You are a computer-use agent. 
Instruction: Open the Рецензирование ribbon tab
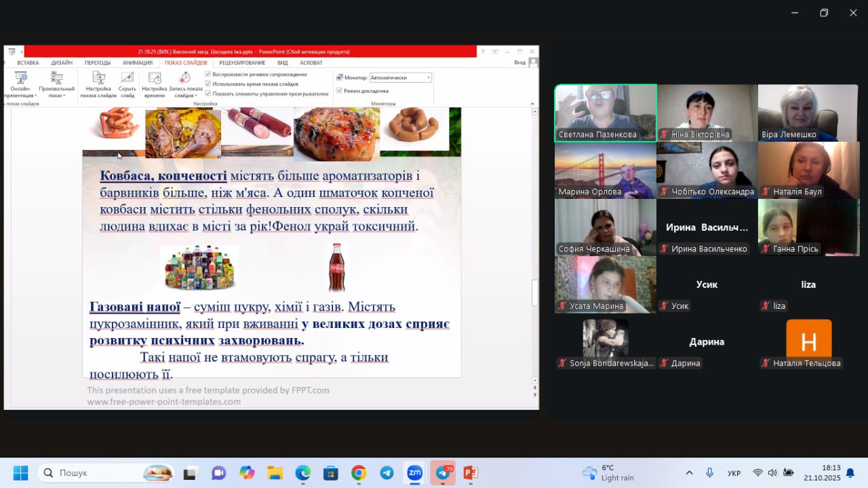(242, 62)
